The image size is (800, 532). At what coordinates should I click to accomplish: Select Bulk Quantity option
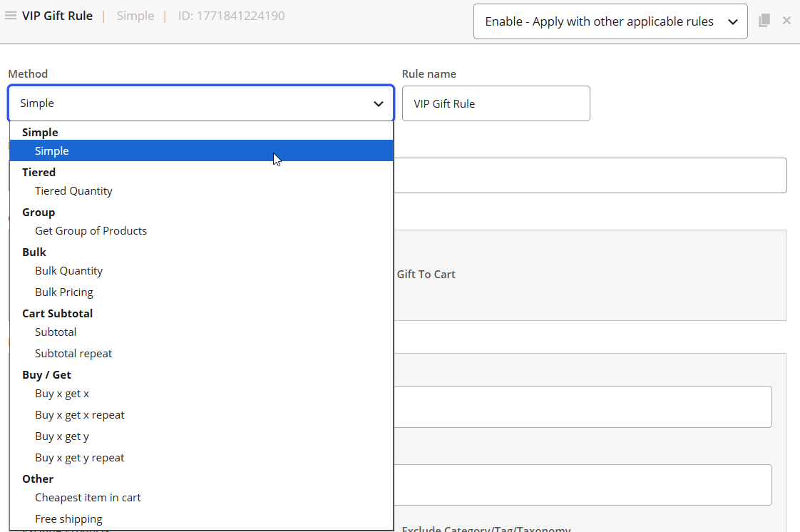[x=201, y=271]
